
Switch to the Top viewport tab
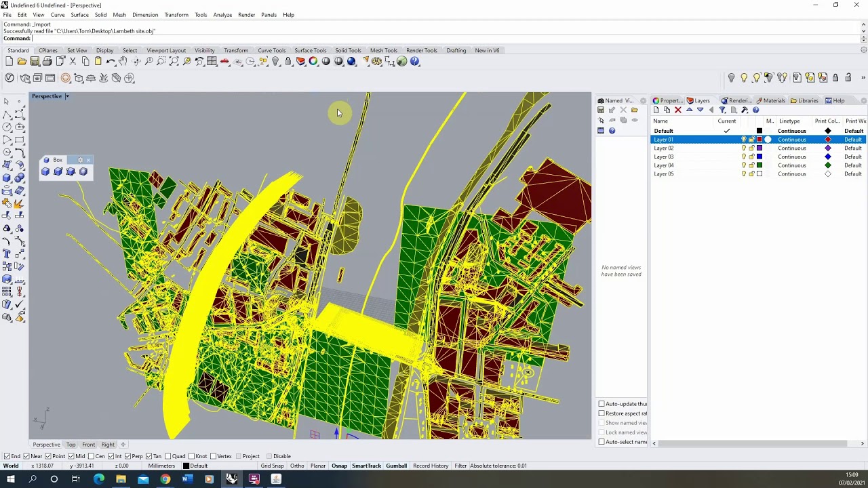click(71, 445)
